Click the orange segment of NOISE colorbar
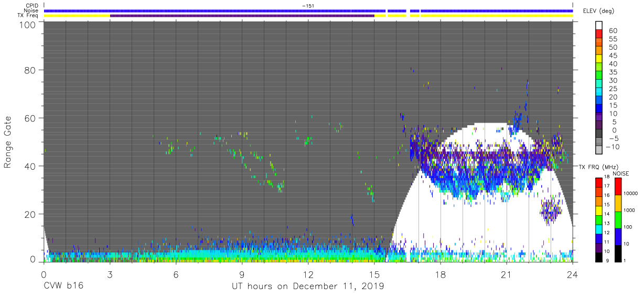The height and width of the screenshot is (297, 644). click(617, 203)
